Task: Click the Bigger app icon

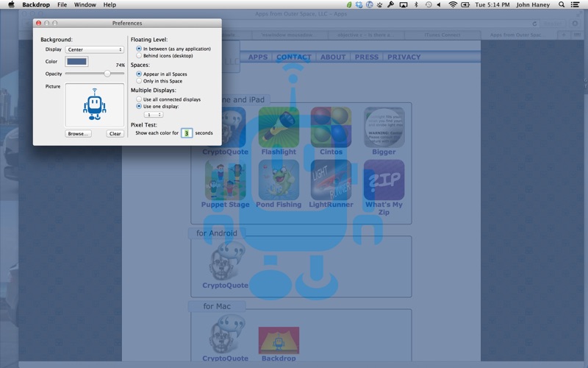Action: pos(384,127)
